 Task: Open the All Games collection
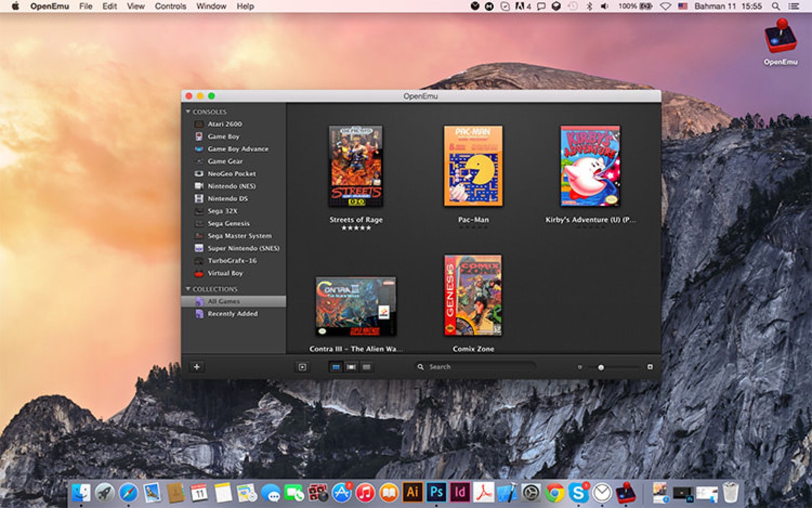(234, 301)
